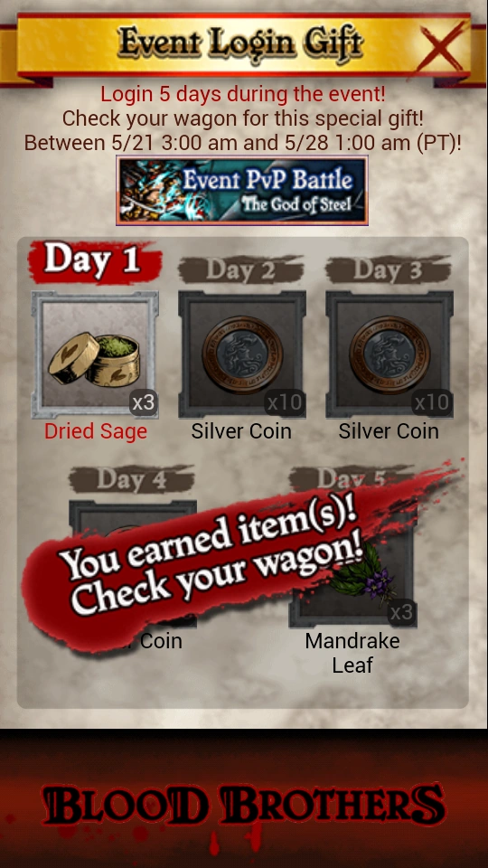The image size is (488, 868).
Task: Tap the x3 badge on Dried Sage
Action: [144, 402]
